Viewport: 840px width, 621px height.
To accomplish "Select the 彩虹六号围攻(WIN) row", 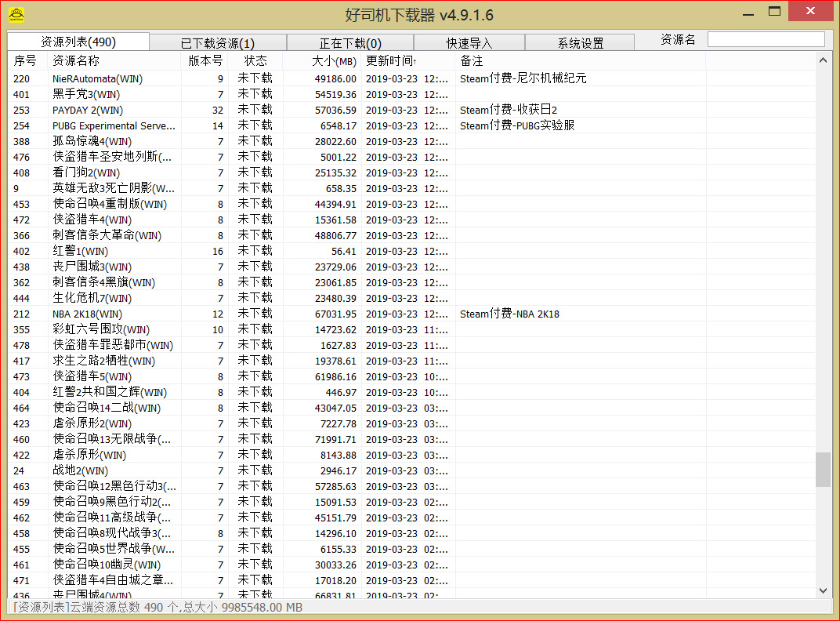I will click(x=411, y=330).
